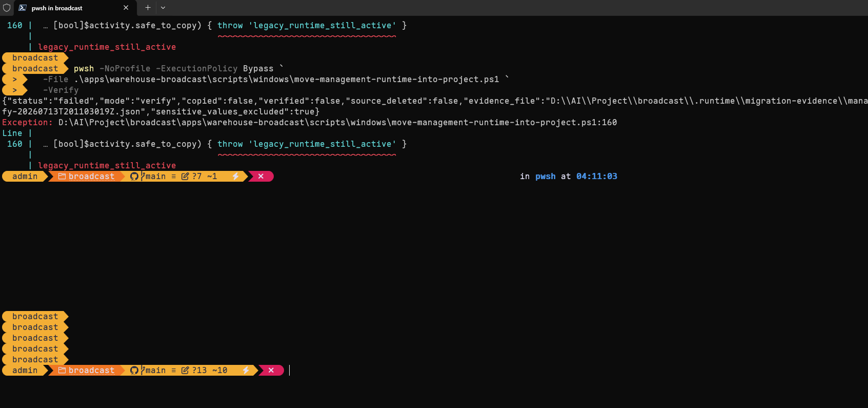Click the pencil edit icon beside ?7
The width and height of the screenshot is (868, 408).
[x=185, y=176]
